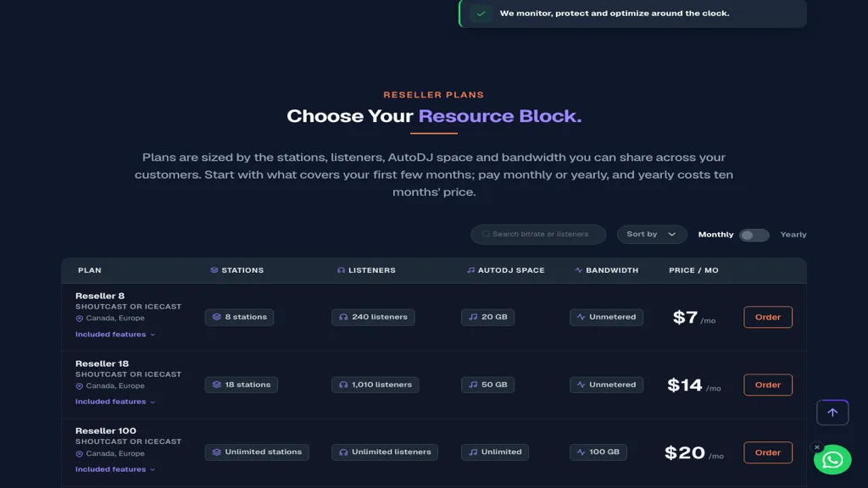Expand Included features for Reseller 8

(x=115, y=334)
